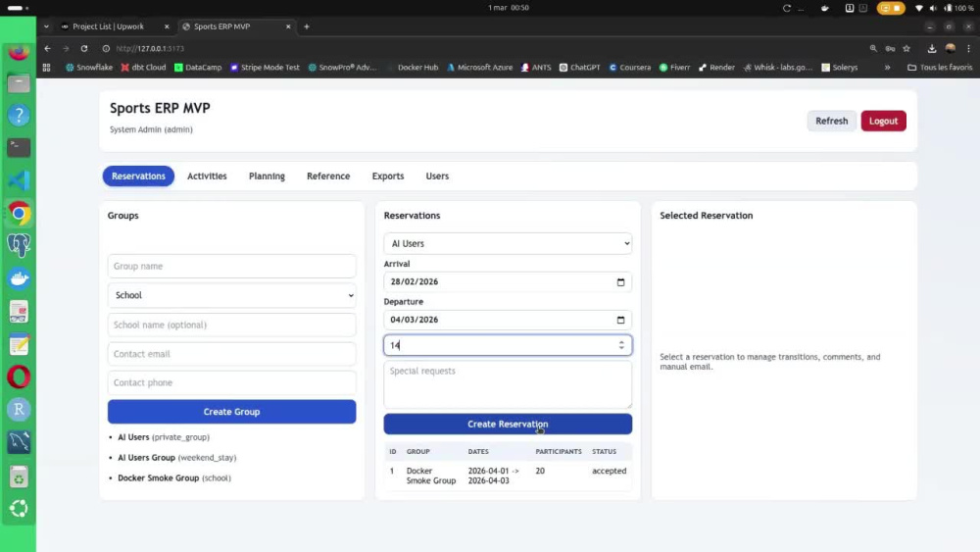The height and width of the screenshot is (552, 980).
Task: Launch Opera browser from the dock
Action: pyautogui.click(x=19, y=376)
